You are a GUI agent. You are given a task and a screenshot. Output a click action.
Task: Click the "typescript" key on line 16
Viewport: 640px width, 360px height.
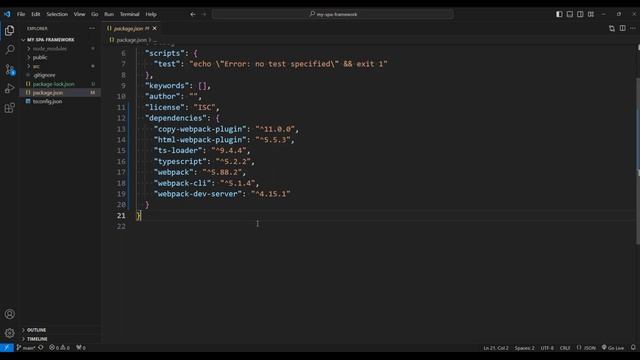pos(180,161)
